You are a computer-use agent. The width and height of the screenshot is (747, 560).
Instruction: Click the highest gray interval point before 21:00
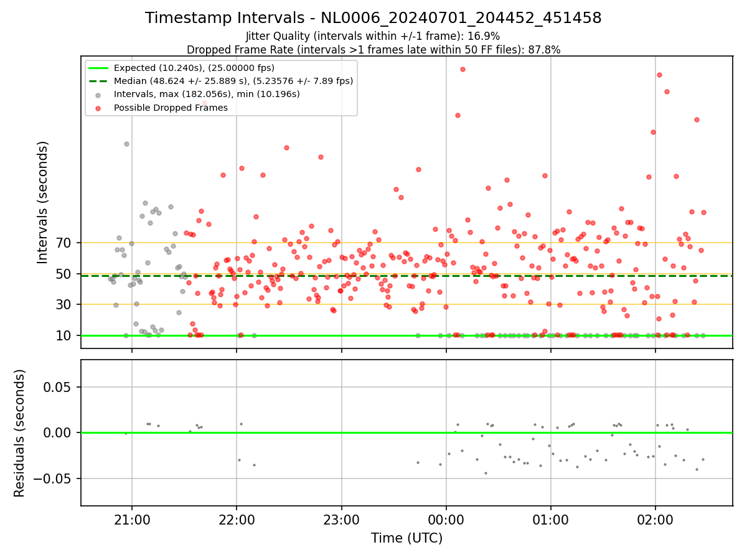point(126,144)
